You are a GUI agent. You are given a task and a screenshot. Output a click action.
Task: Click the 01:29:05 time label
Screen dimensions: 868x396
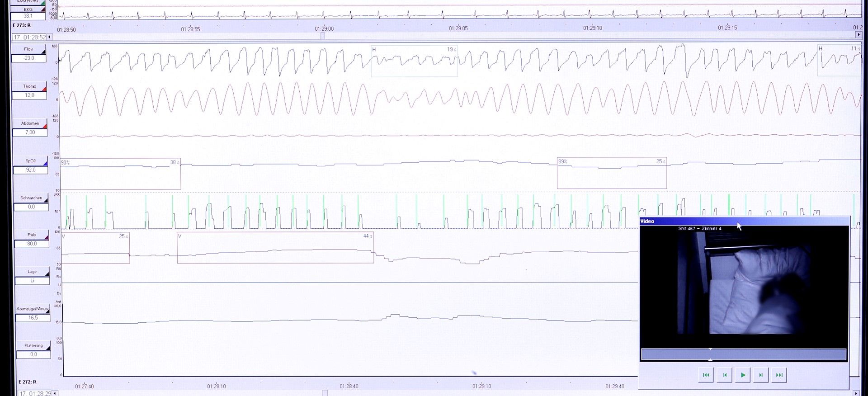click(x=458, y=28)
